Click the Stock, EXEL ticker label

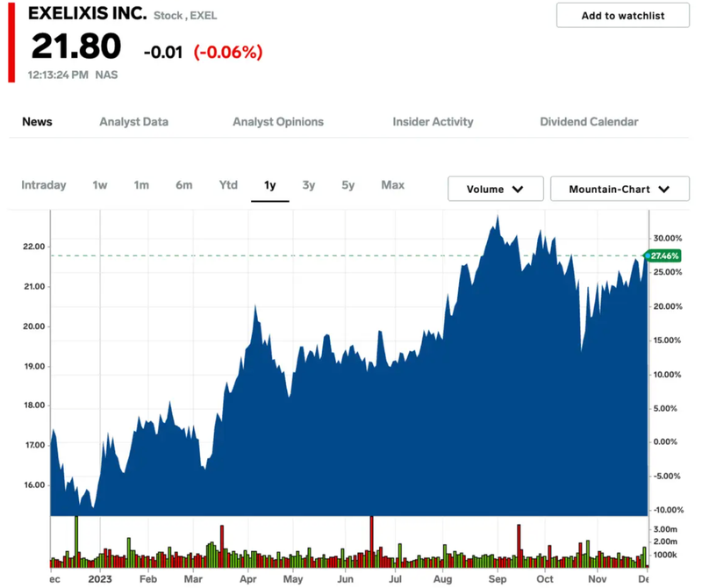coord(185,16)
